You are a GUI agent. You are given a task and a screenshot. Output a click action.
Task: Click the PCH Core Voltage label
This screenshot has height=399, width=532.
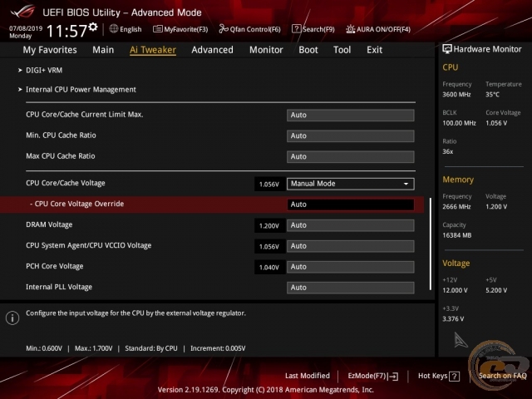click(x=55, y=266)
